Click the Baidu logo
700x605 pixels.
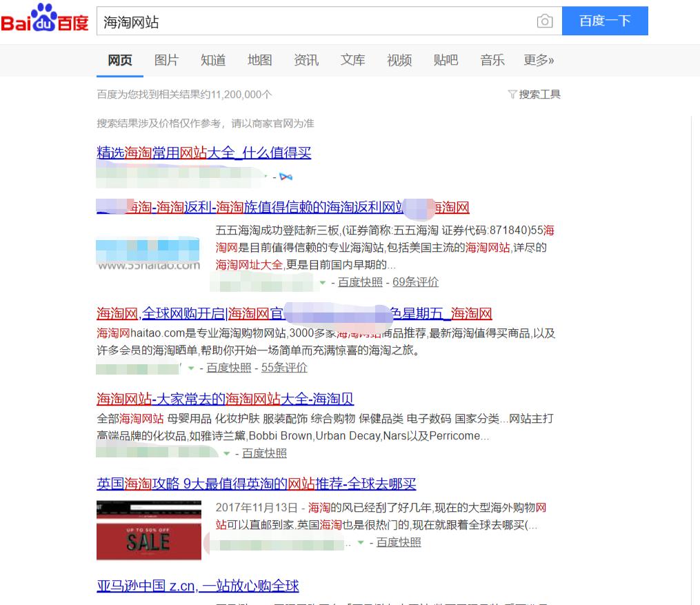click(x=45, y=19)
